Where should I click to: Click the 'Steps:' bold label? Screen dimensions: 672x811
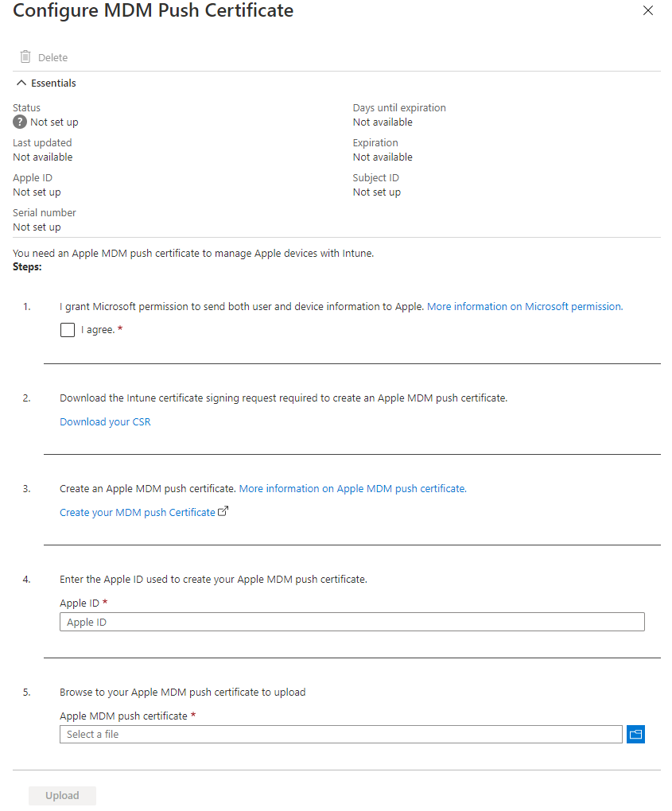click(x=27, y=267)
